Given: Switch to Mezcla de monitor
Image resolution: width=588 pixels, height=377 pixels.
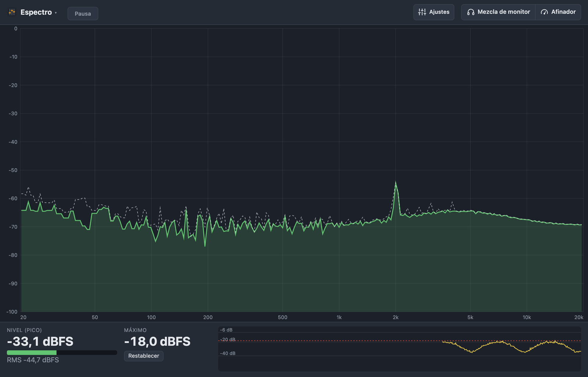Looking at the screenshot, I should 498,12.
